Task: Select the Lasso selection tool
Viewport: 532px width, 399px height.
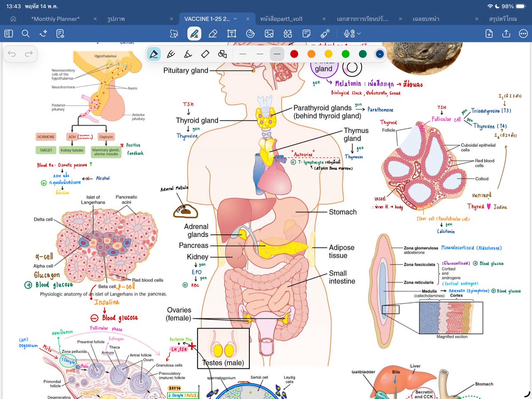Action: click(174, 34)
